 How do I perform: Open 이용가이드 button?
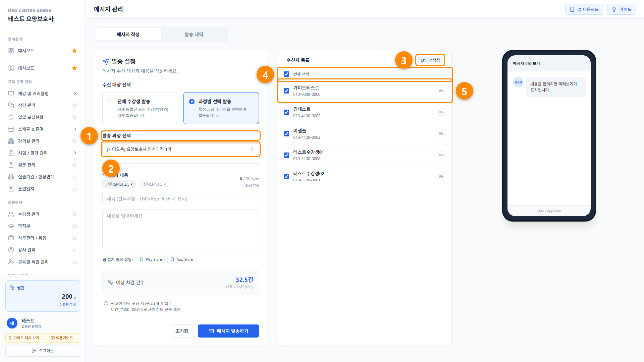point(62,338)
